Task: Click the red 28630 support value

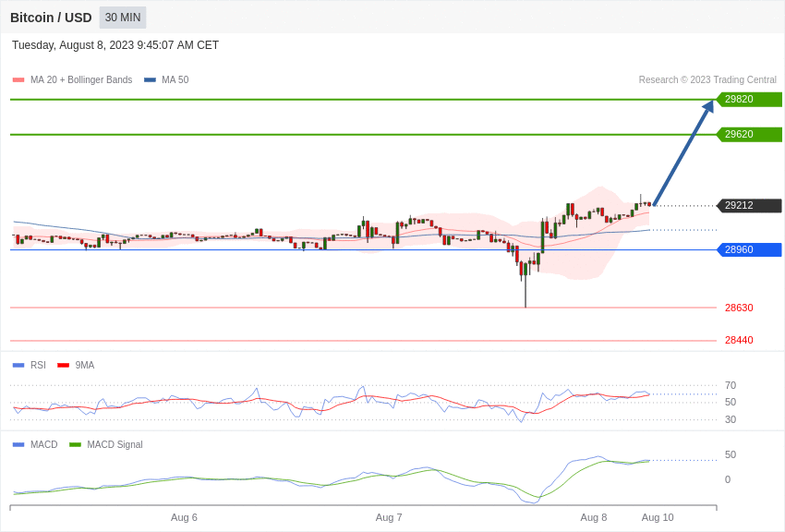Action: point(739,308)
